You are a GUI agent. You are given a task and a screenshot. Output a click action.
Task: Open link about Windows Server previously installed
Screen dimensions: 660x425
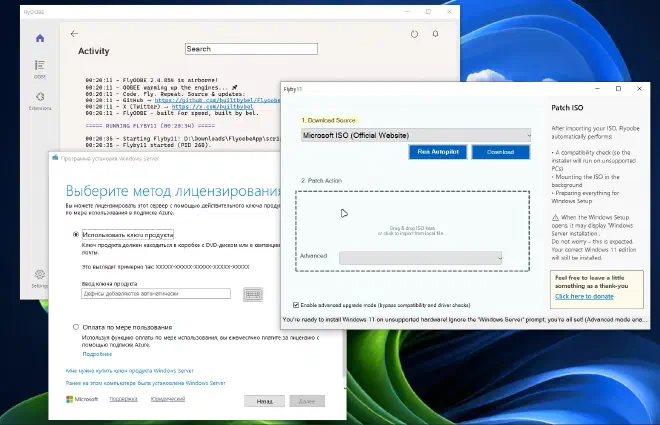click(146, 383)
